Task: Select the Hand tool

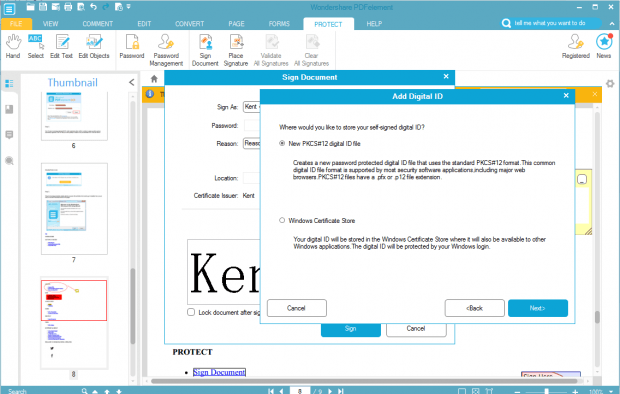Action: (x=13, y=47)
